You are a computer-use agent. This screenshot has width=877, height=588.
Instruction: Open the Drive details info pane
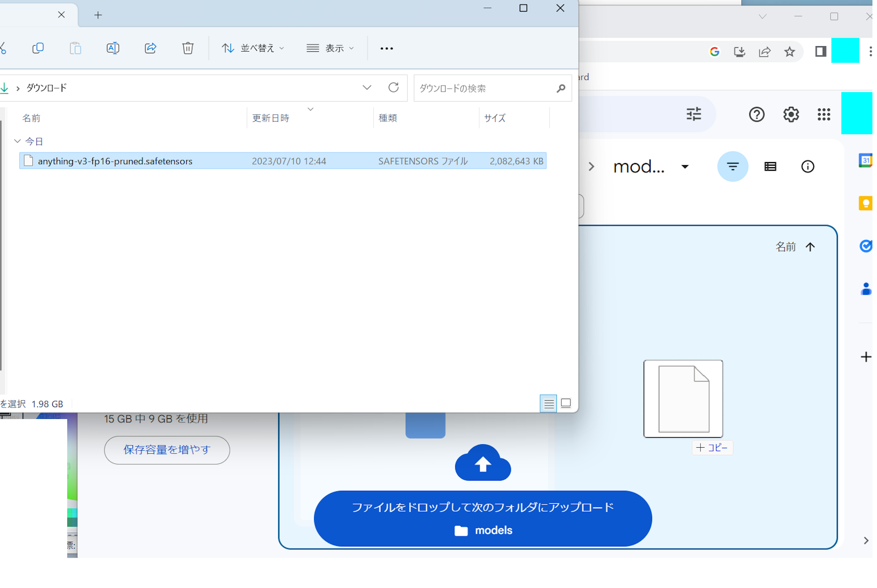pyautogui.click(x=808, y=166)
